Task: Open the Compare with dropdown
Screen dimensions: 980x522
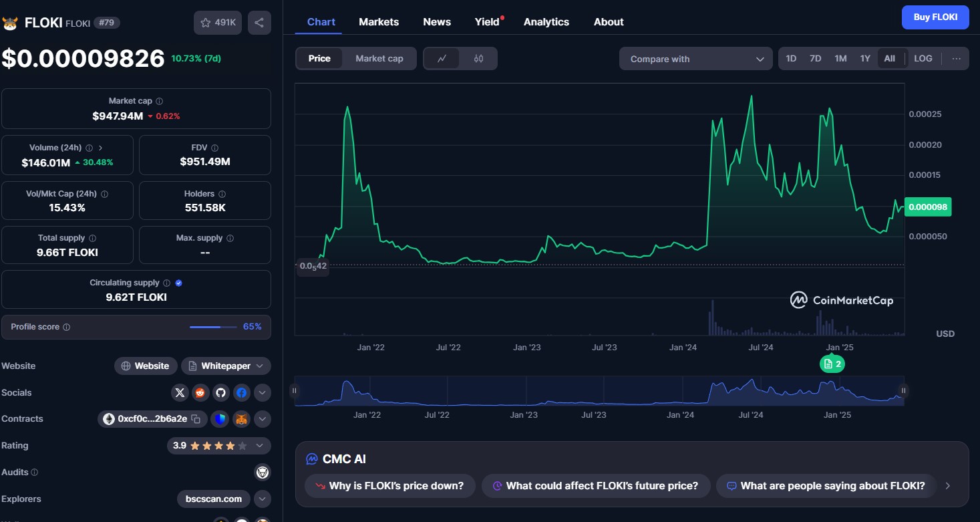Action: tap(696, 59)
